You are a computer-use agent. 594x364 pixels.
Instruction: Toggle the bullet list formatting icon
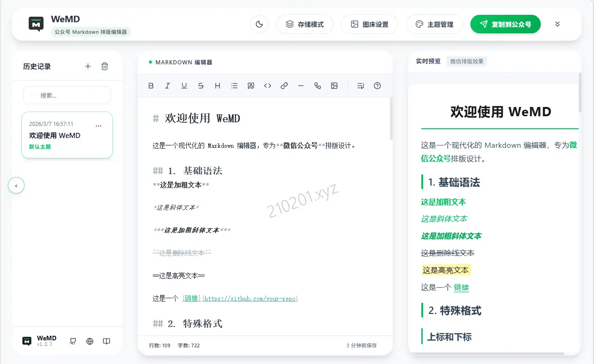[234, 86]
